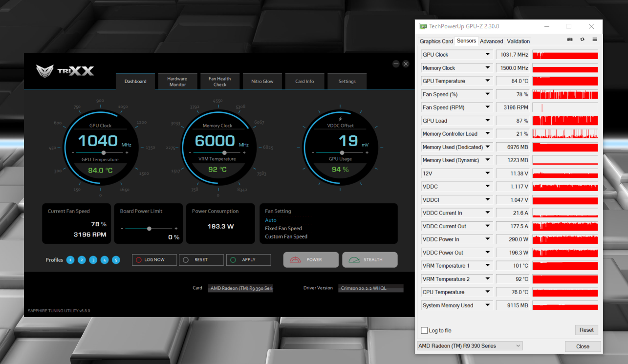Select profile 1 in TRIXX

pyautogui.click(x=70, y=260)
